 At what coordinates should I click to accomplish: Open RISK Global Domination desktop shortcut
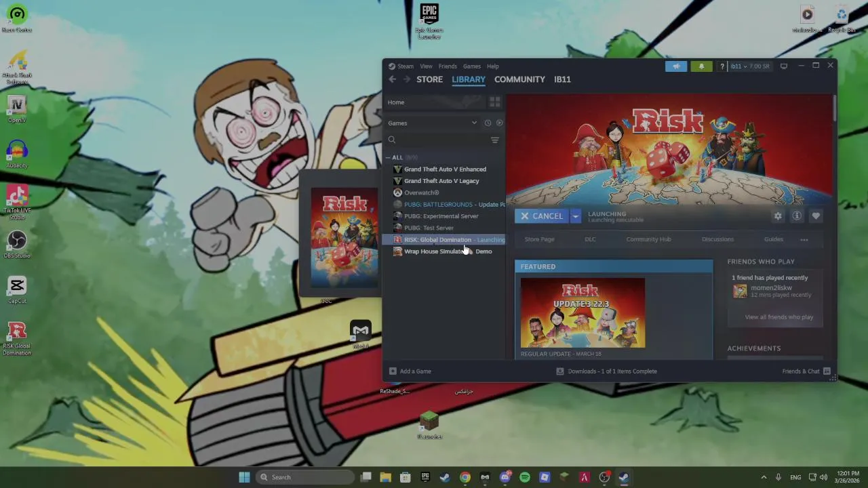[17, 338]
